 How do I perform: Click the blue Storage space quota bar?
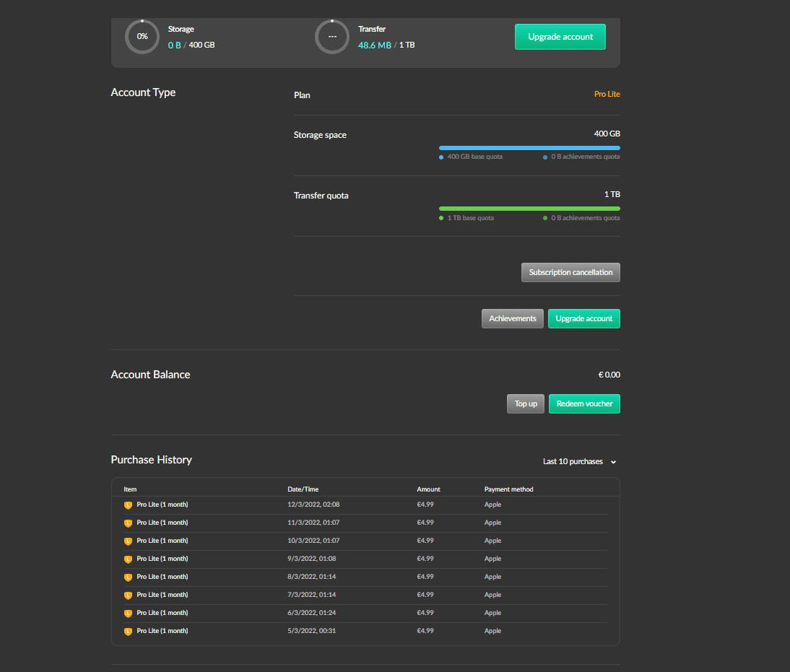click(x=529, y=148)
